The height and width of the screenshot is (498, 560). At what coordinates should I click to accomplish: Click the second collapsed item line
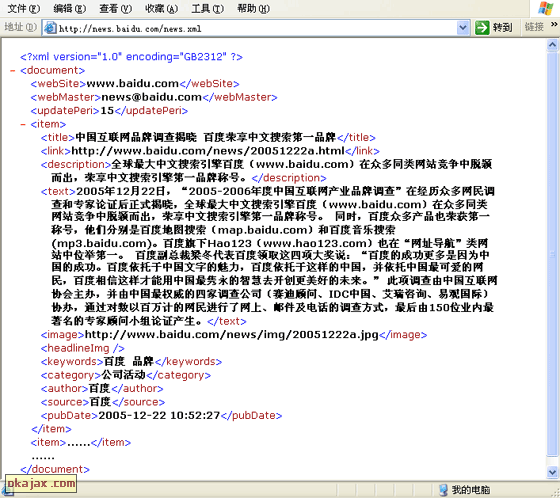point(81,442)
